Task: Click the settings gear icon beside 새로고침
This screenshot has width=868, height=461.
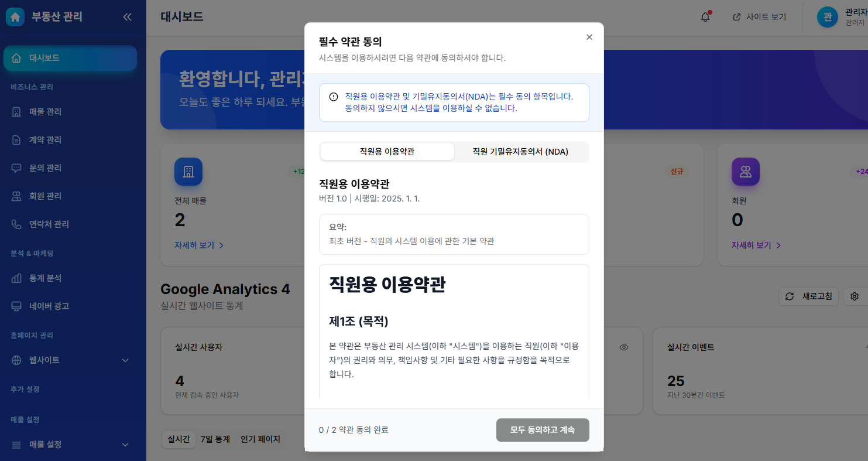Action: (855, 296)
